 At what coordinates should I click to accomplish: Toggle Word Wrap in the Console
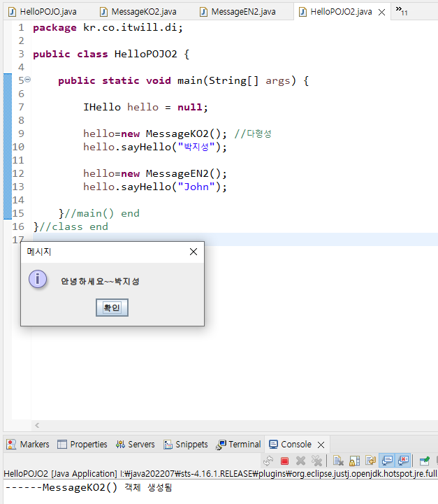pos(370,461)
